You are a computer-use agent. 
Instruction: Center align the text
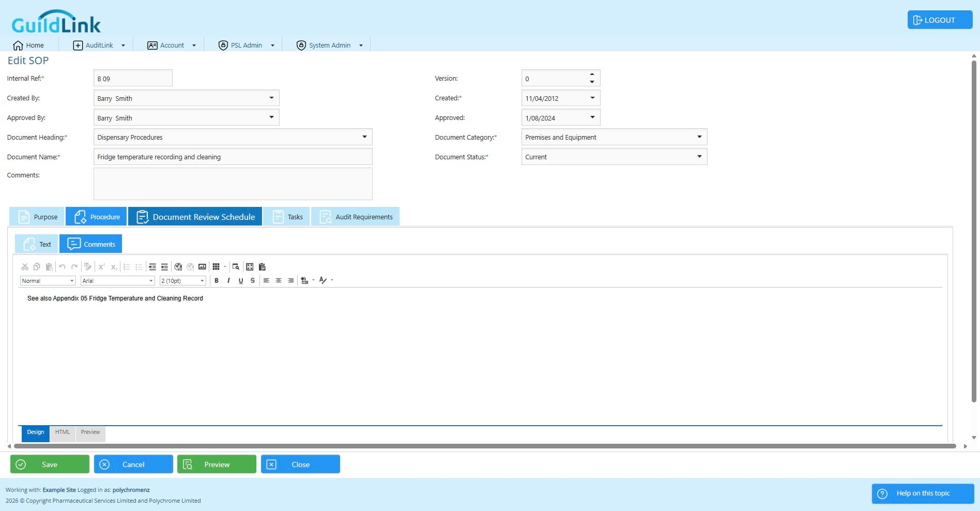(x=279, y=280)
